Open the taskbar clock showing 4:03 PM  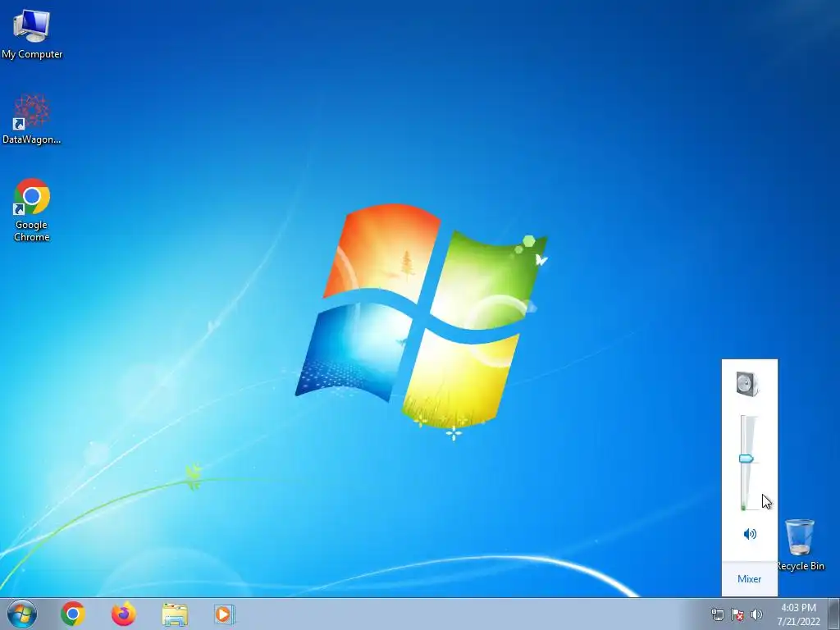798,614
